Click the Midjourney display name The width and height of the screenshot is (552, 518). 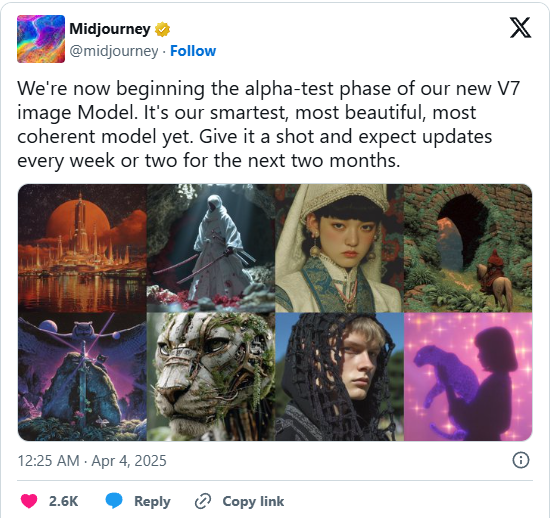coord(110,29)
